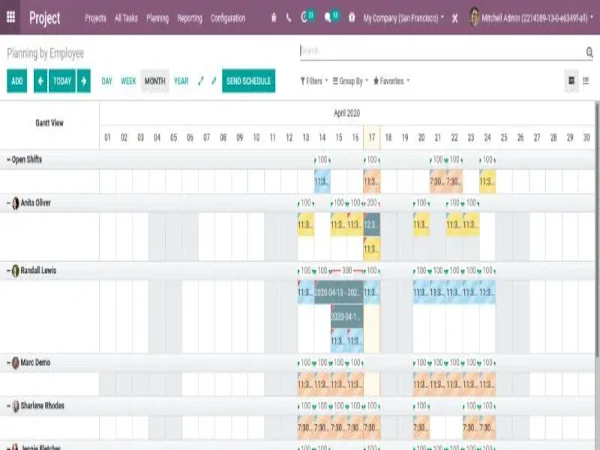Image resolution: width=600 pixels, height=450 pixels.
Task: Click the search magnifier icon
Action: (x=589, y=52)
